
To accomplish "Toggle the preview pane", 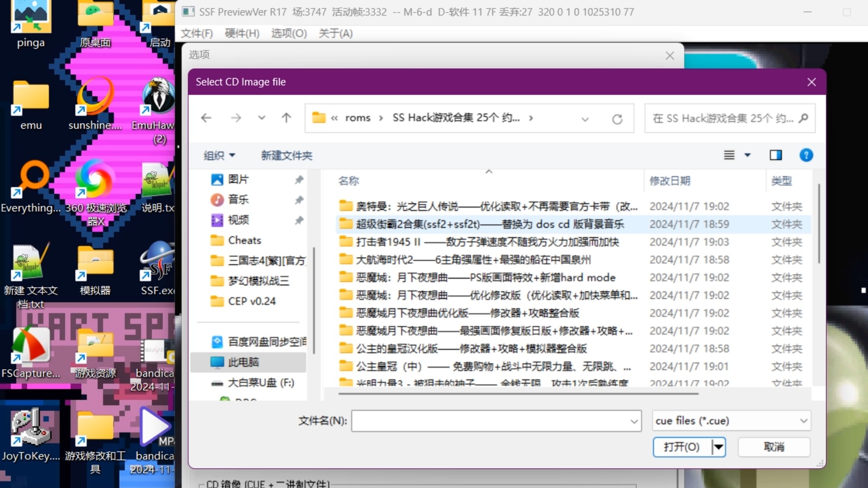I will point(776,155).
